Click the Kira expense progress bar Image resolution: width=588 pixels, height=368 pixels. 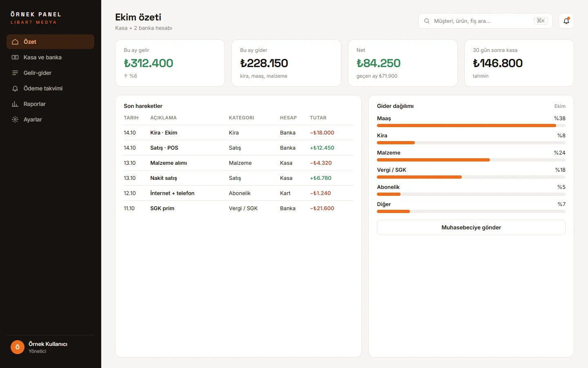tap(471, 143)
